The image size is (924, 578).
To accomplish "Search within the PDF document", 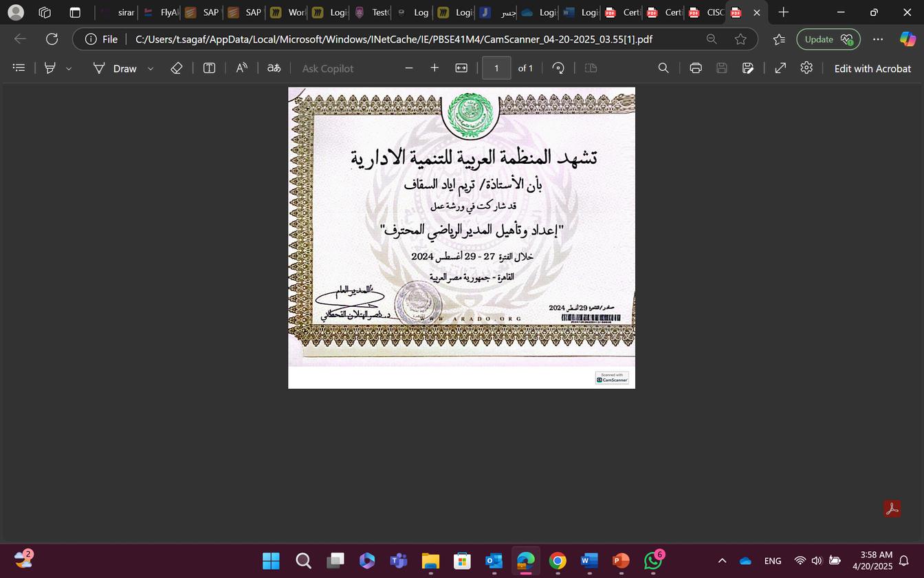I will 663,68.
